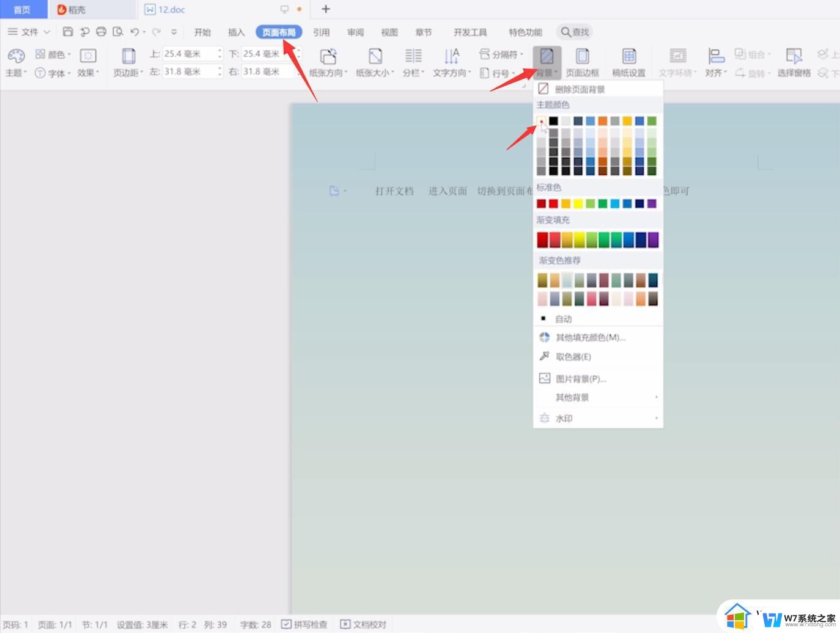Pick the white theme color swatch
840x633 pixels.
(542, 121)
